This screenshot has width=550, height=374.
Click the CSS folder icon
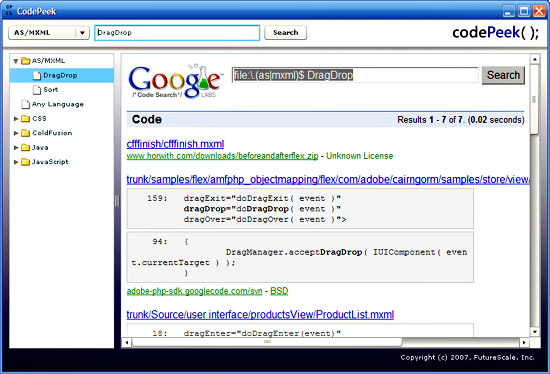click(26, 119)
